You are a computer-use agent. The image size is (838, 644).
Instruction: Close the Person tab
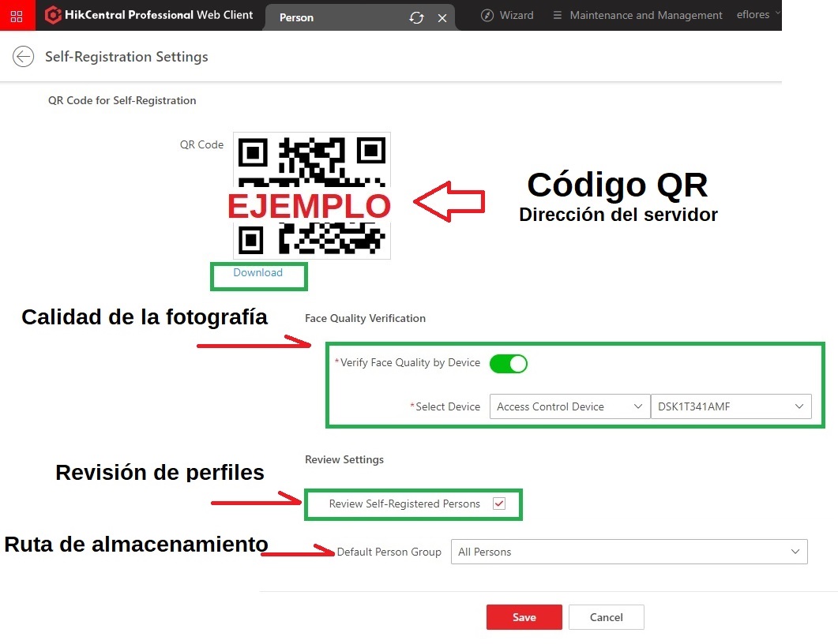pyautogui.click(x=442, y=17)
